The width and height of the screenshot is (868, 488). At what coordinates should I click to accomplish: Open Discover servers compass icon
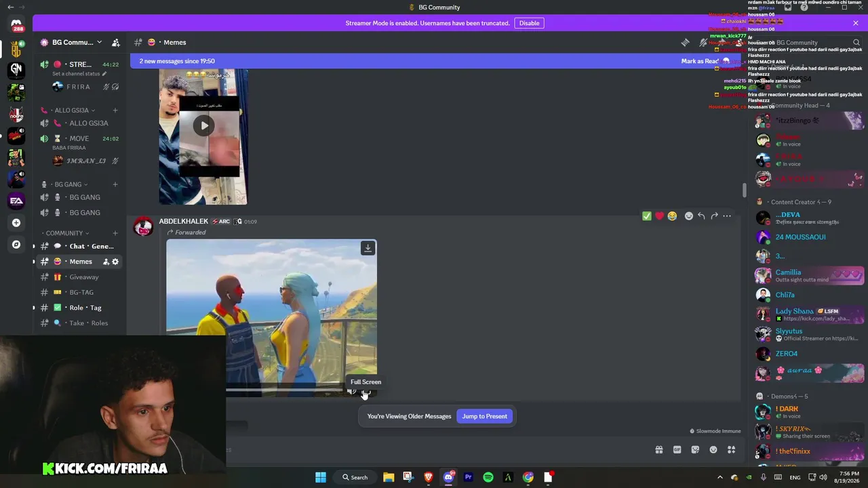click(x=16, y=245)
